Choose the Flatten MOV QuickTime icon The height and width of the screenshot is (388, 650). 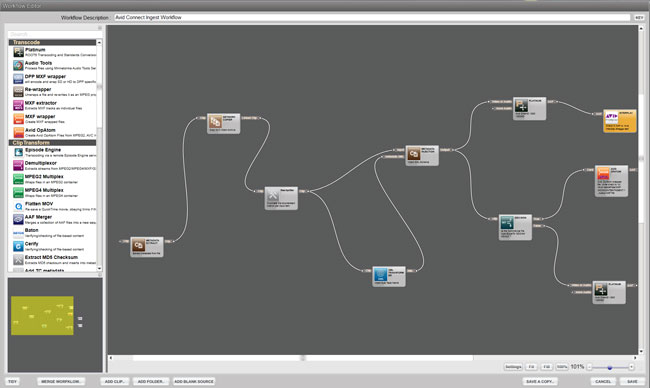[x=18, y=206]
